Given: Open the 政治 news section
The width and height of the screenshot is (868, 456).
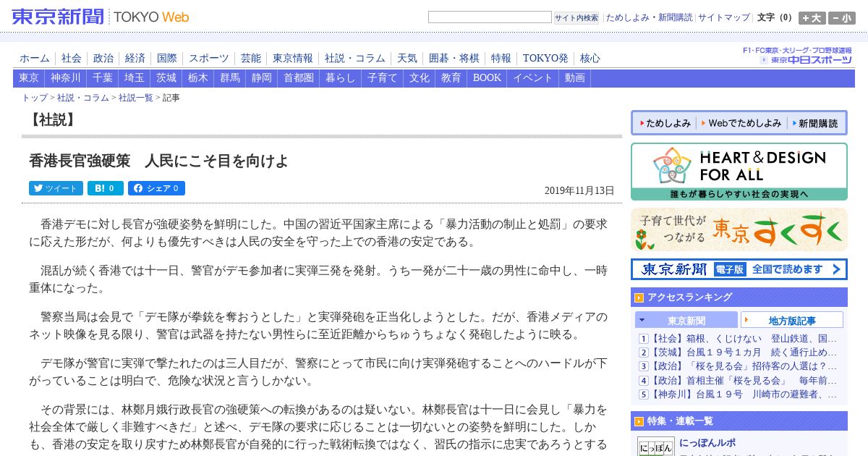Looking at the screenshot, I should tap(103, 59).
